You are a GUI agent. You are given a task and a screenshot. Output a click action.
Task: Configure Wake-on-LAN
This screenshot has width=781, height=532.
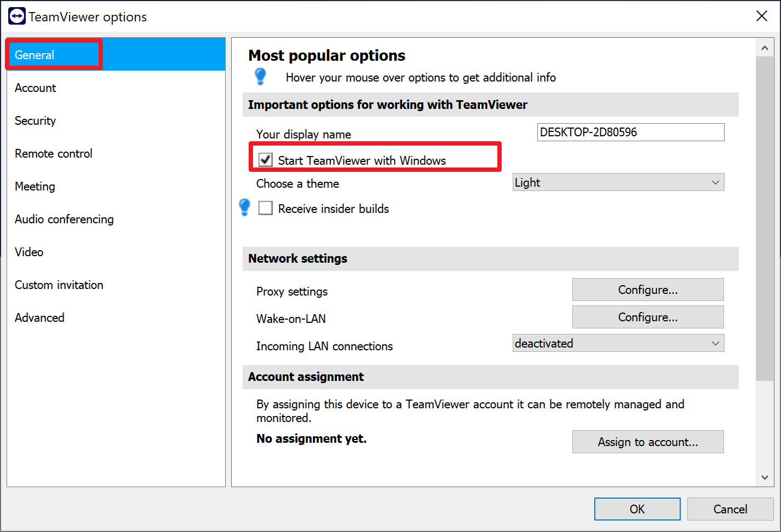(x=648, y=317)
